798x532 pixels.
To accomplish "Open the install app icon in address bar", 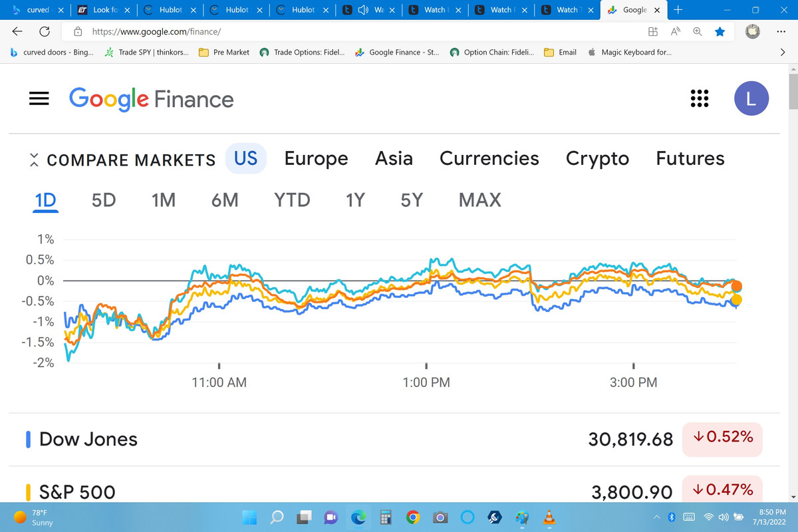I will click(x=652, y=31).
